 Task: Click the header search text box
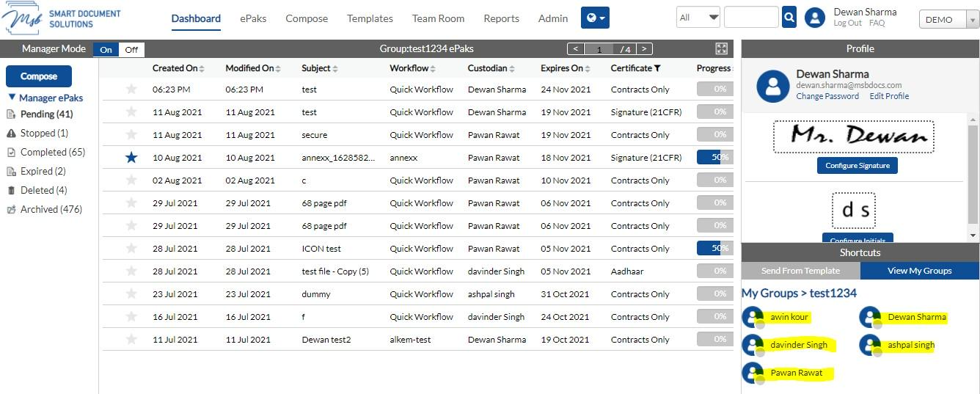tap(751, 18)
